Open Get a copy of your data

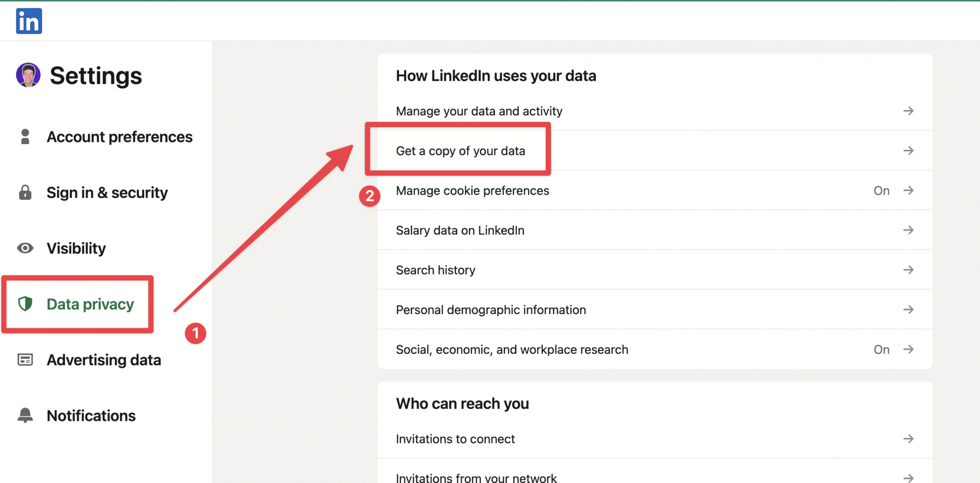460,150
